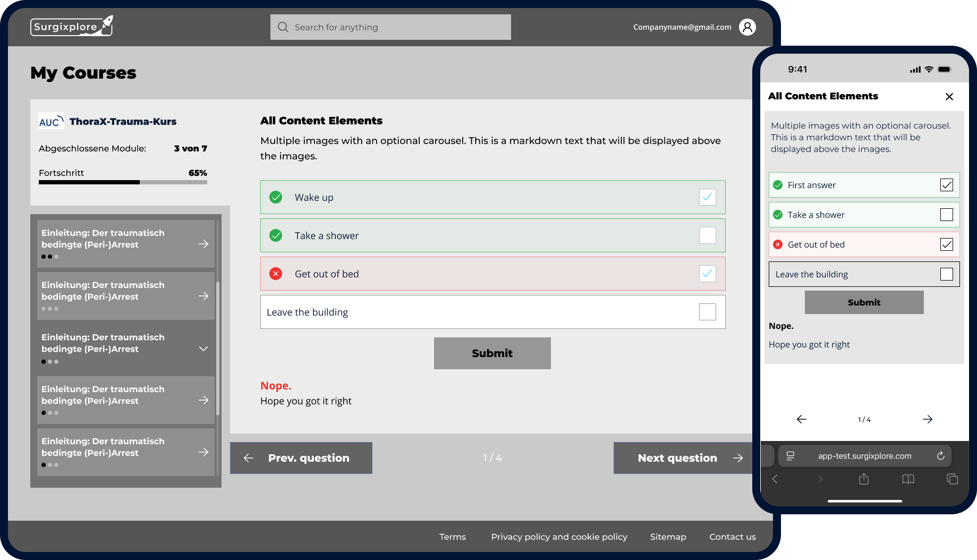
Task: Click the red Nope. feedback text
Action: tap(276, 386)
